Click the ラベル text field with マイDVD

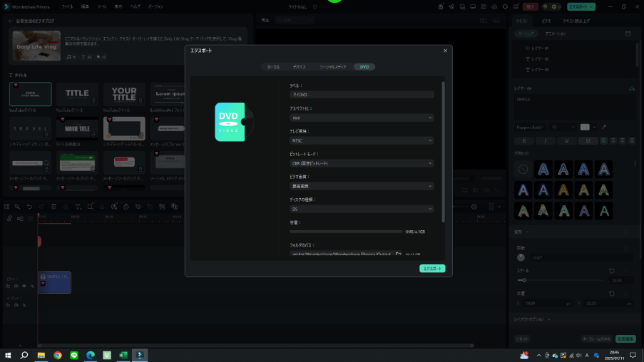coord(362,95)
